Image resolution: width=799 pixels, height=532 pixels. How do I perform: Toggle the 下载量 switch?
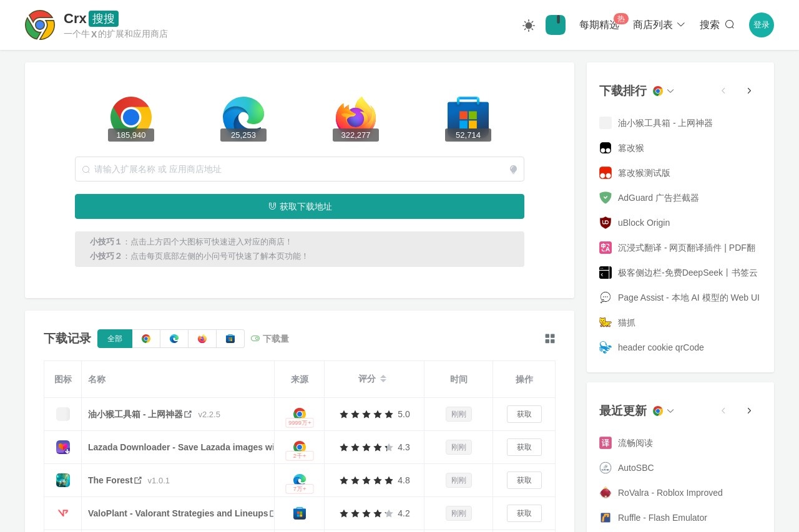point(255,339)
